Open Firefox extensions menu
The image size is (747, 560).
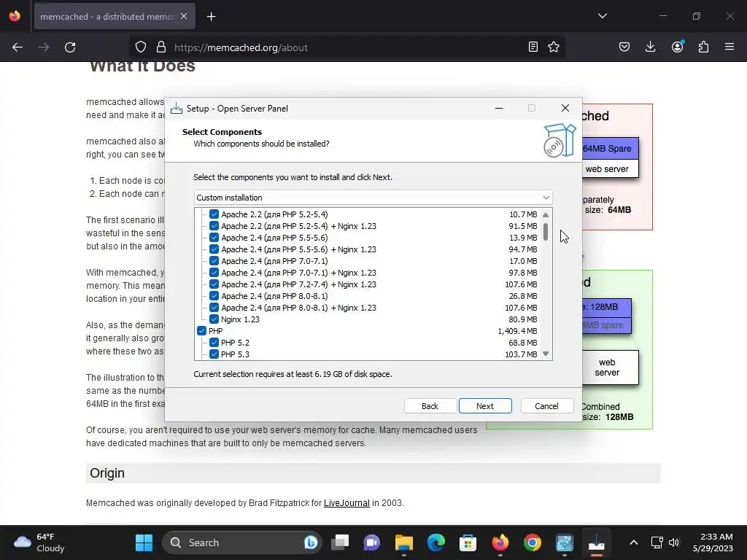[703, 47]
